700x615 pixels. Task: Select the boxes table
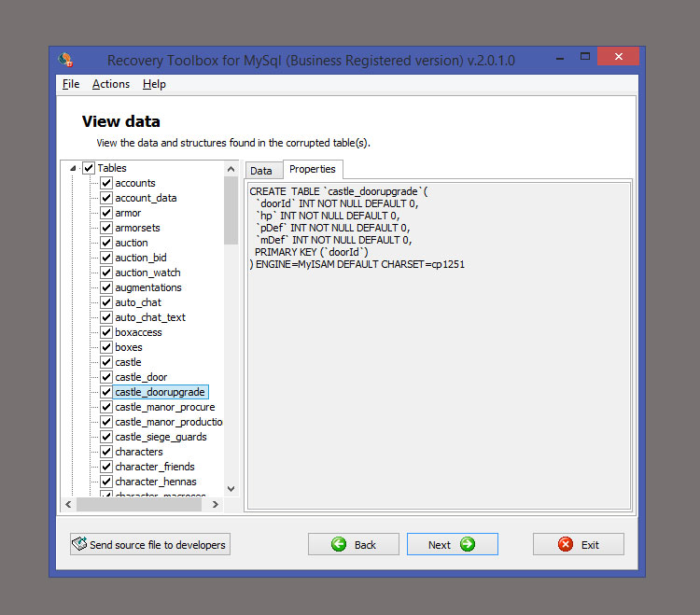click(x=129, y=347)
